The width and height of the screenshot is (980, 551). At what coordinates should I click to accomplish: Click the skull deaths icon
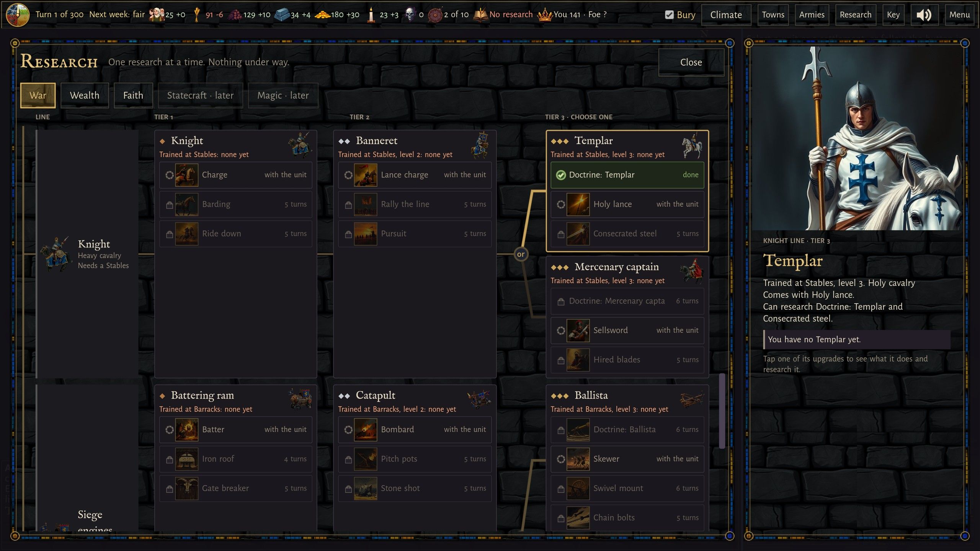[x=410, y=15]
